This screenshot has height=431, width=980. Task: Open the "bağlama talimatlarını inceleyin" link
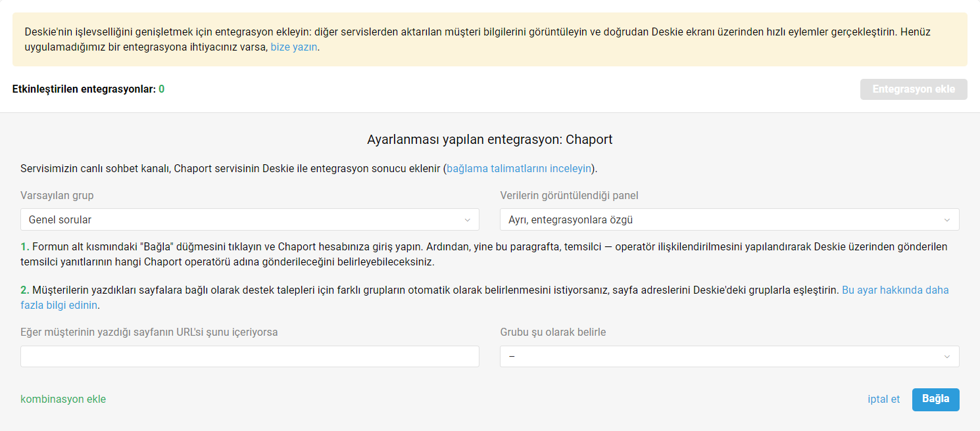[x=519, y=168]
